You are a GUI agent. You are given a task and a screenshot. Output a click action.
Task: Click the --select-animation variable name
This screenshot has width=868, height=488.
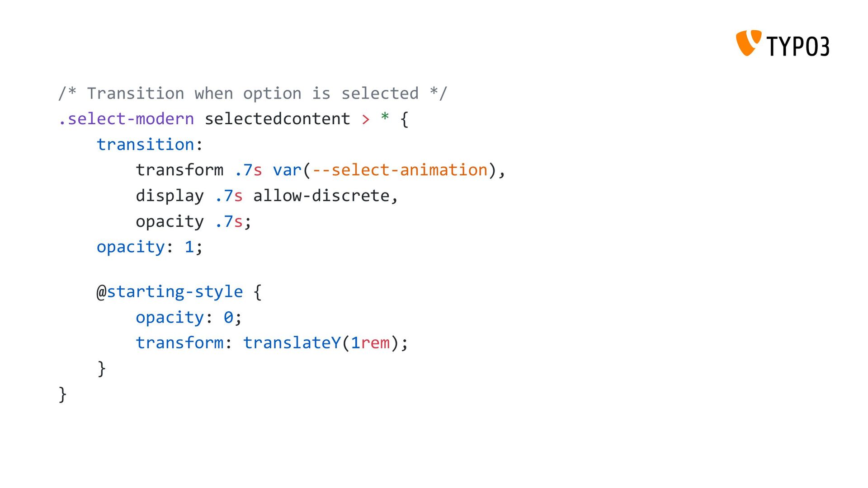point(400,170)
